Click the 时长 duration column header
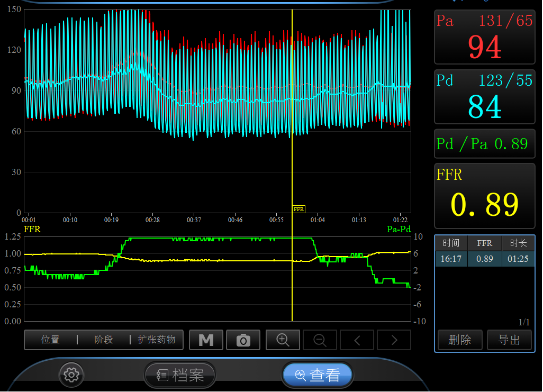This screenshot has width=543, height=392. [518, 243]
